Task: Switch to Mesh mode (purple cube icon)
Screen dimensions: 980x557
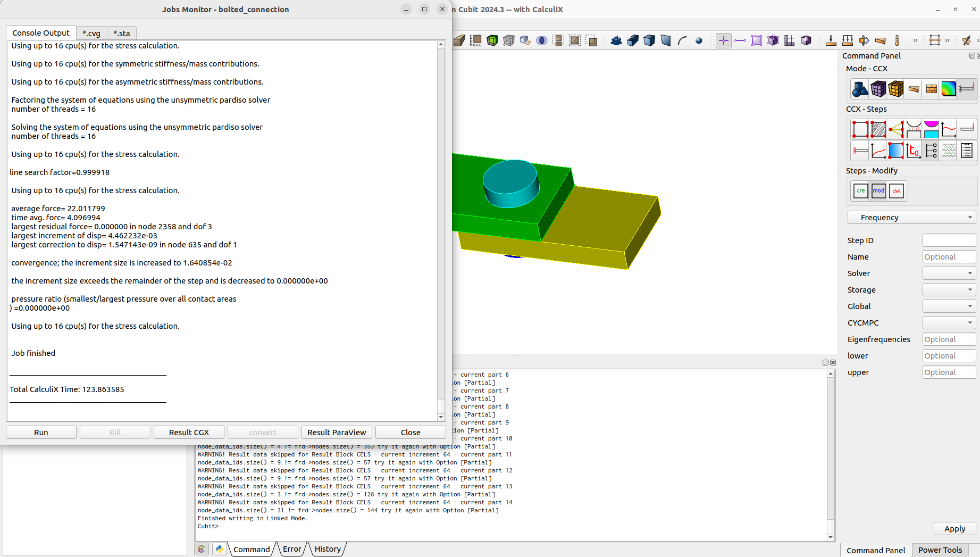Action: 878,89
